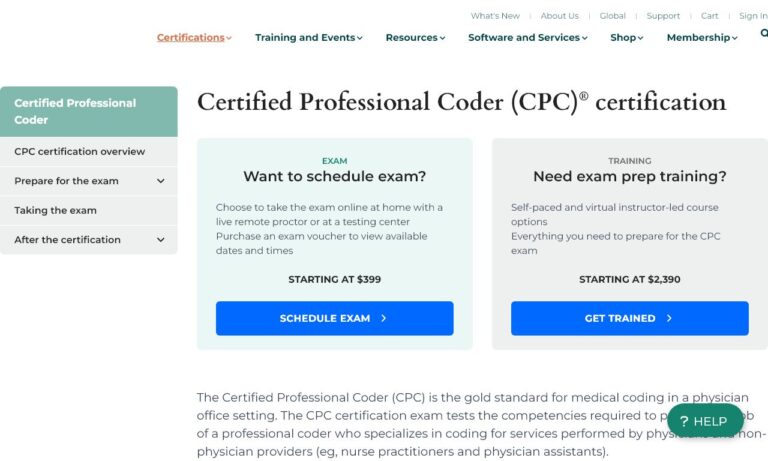Screen dimensions: 768x461
Task: Click the Get Trained button
Action: (629, 318)
